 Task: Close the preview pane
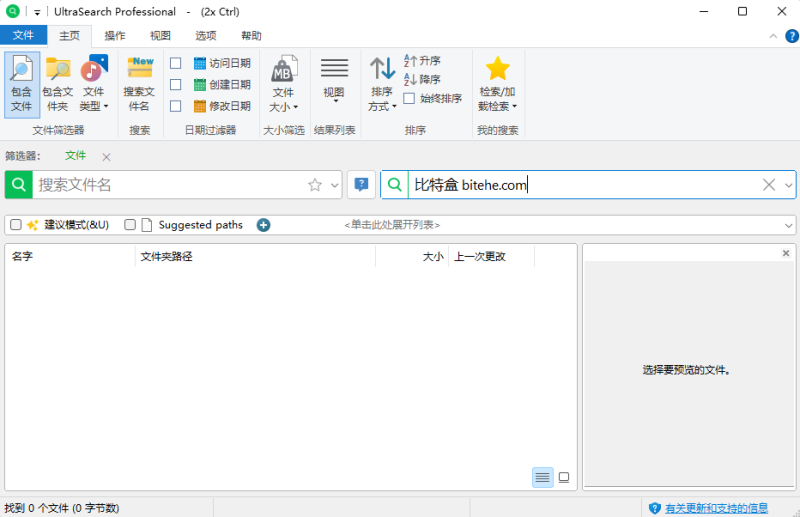click(x=786, y=253)
